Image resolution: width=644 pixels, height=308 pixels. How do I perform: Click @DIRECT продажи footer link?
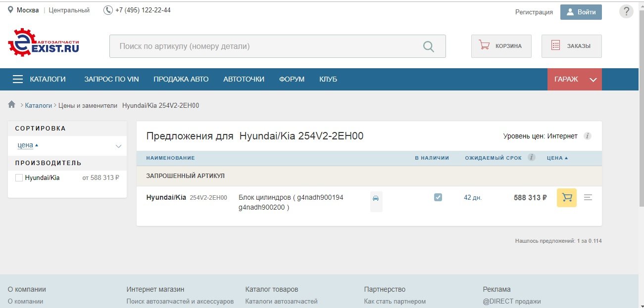tap(512, 301)
